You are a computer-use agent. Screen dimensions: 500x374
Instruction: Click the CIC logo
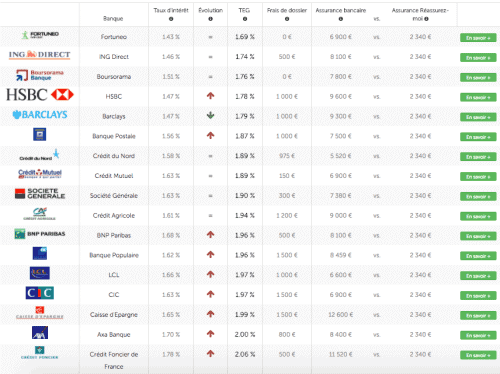40,293
